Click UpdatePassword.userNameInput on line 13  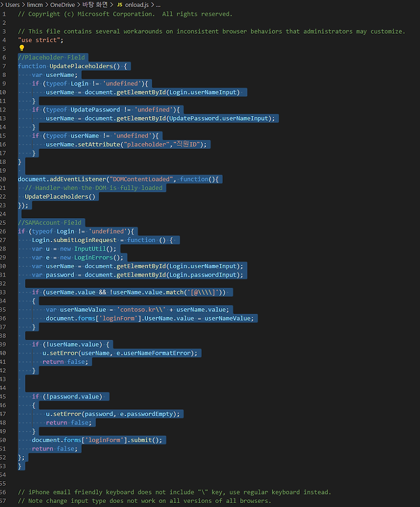click(218, 118)
